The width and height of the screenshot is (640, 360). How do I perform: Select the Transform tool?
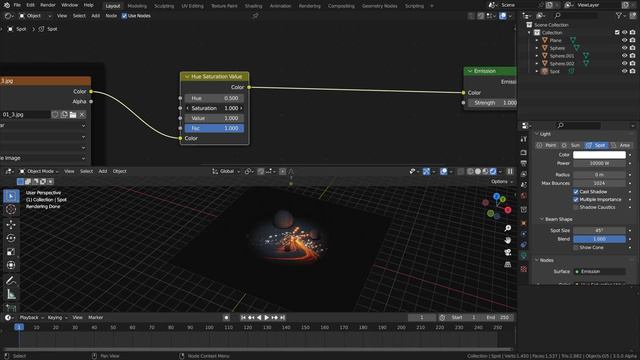click(x=11, y=265)
